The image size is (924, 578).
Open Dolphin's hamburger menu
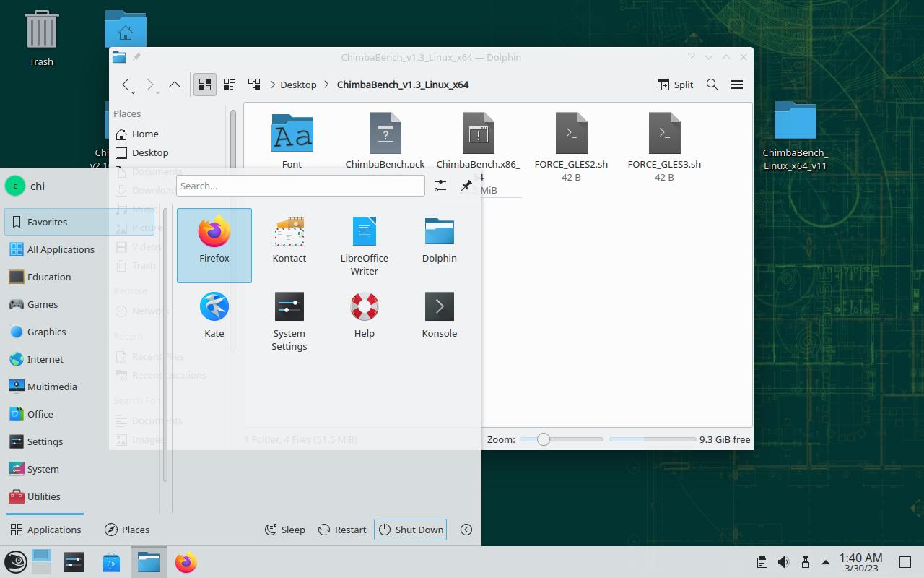point(737,85)
